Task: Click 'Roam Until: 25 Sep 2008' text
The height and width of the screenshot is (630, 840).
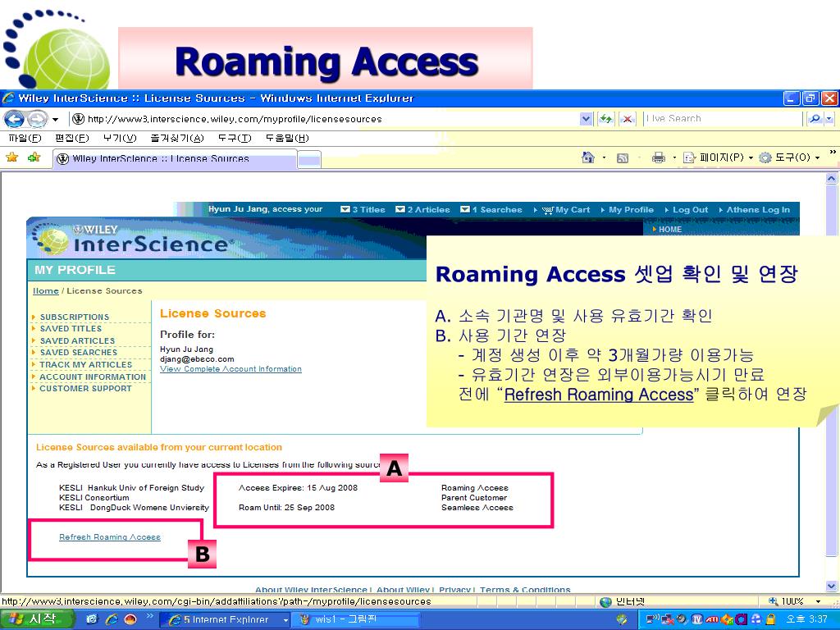Action: (286, 508)
